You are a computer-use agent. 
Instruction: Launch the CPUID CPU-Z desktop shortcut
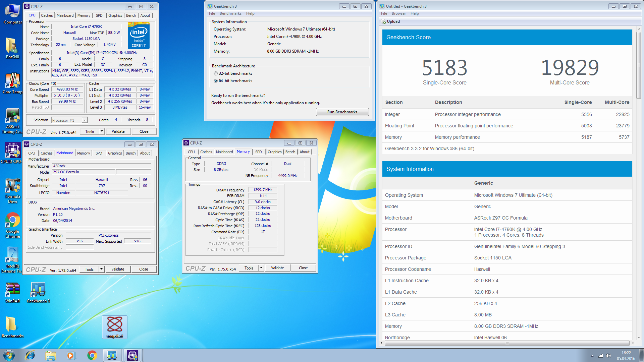pyautogui.click(x=12, y=153)
